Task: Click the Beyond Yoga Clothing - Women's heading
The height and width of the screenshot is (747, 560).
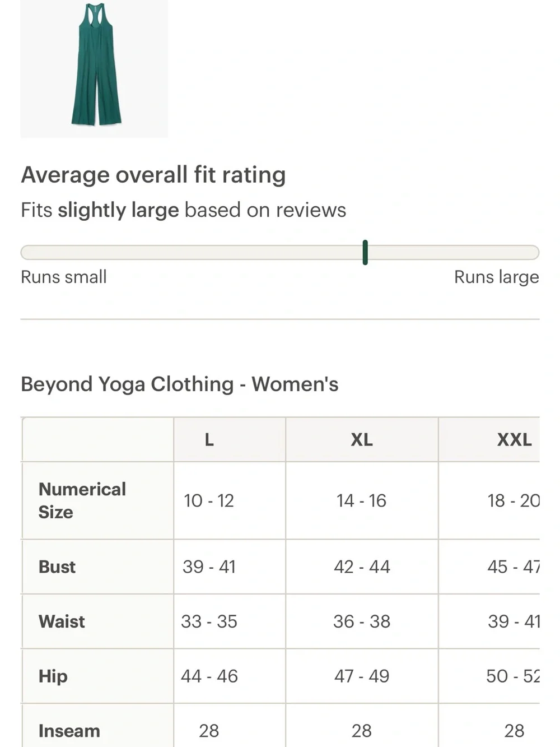Action: [180, 384]
